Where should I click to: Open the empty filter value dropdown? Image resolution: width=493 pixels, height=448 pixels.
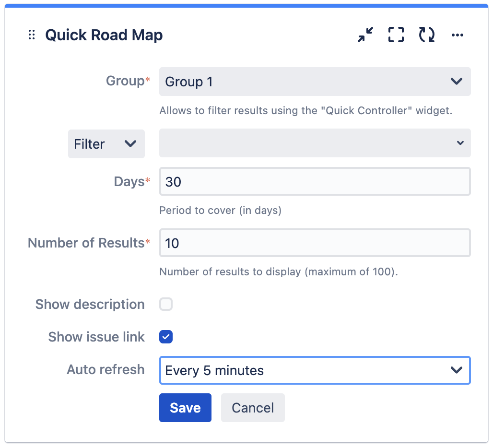pos(315,143)
